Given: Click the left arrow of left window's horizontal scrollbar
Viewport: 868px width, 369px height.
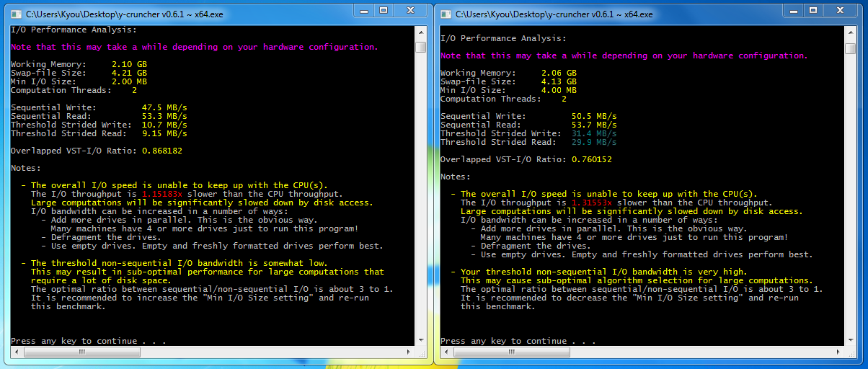Looking at the screenshot, I should [16, 352].
